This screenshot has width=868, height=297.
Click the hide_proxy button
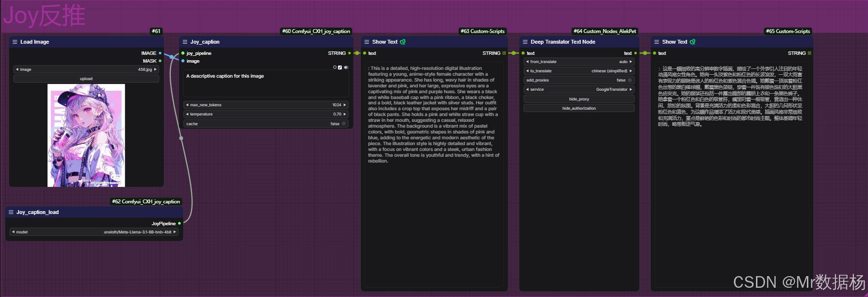tap(579, 99)
